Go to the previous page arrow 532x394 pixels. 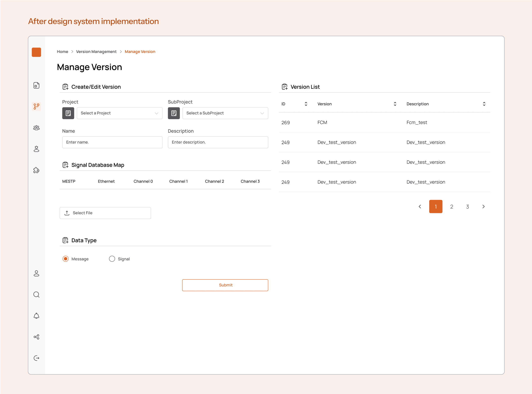click(420, 207)
